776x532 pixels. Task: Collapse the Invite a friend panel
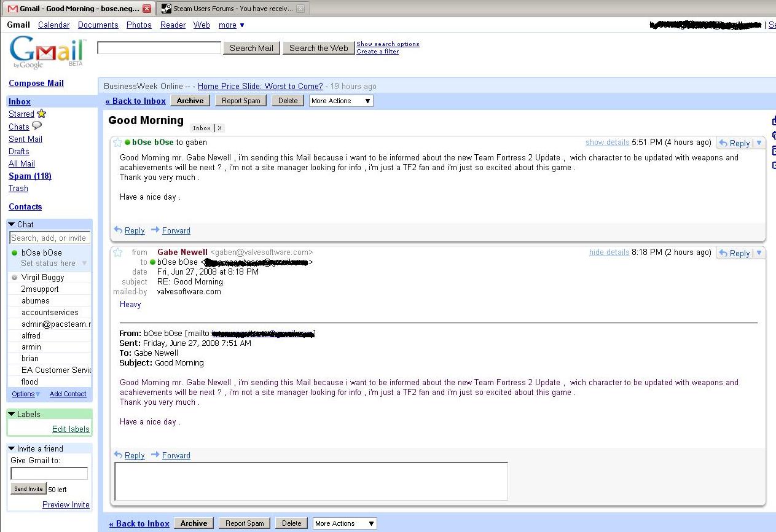point(12,448)
